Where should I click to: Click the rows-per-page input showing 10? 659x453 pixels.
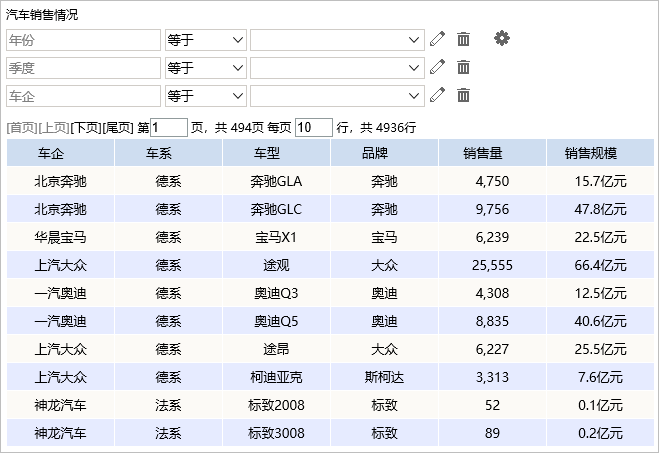click(314, 127)
